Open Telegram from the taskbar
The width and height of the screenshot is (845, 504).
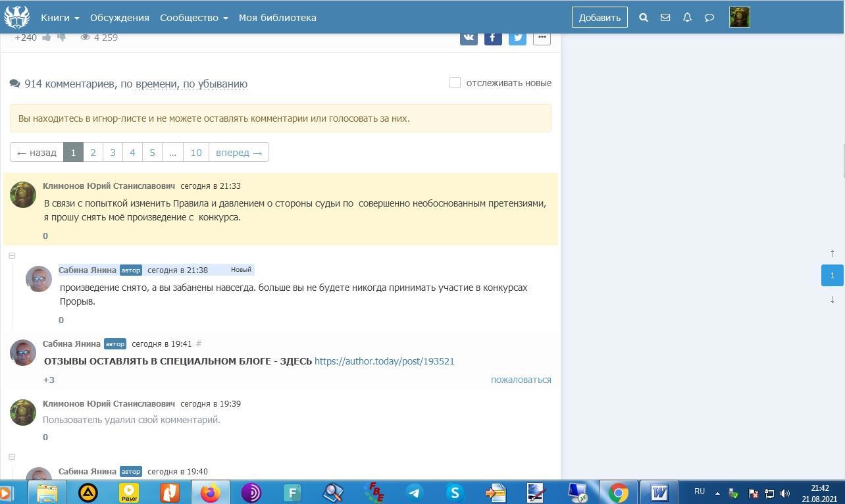415,492
